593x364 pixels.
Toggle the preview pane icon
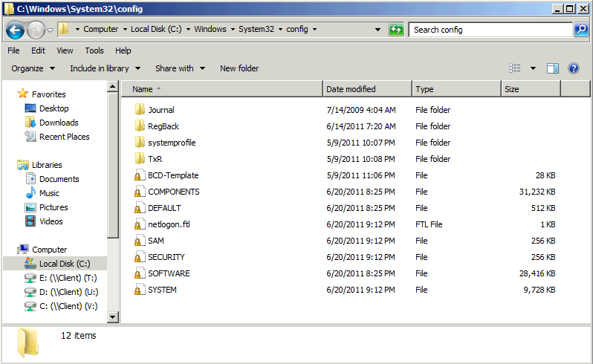[x=553, y=68]
